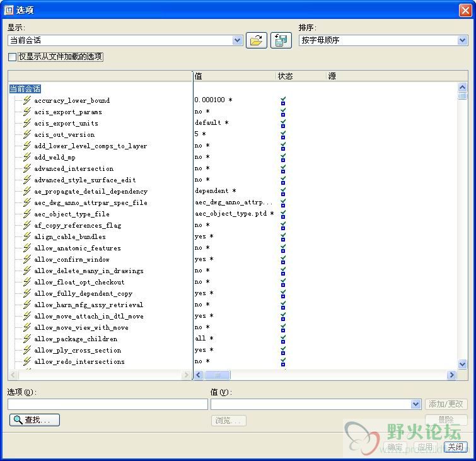Click the value dependent * cell
Image resolution: width=476 pixels, height=461 pixels.
216,190
